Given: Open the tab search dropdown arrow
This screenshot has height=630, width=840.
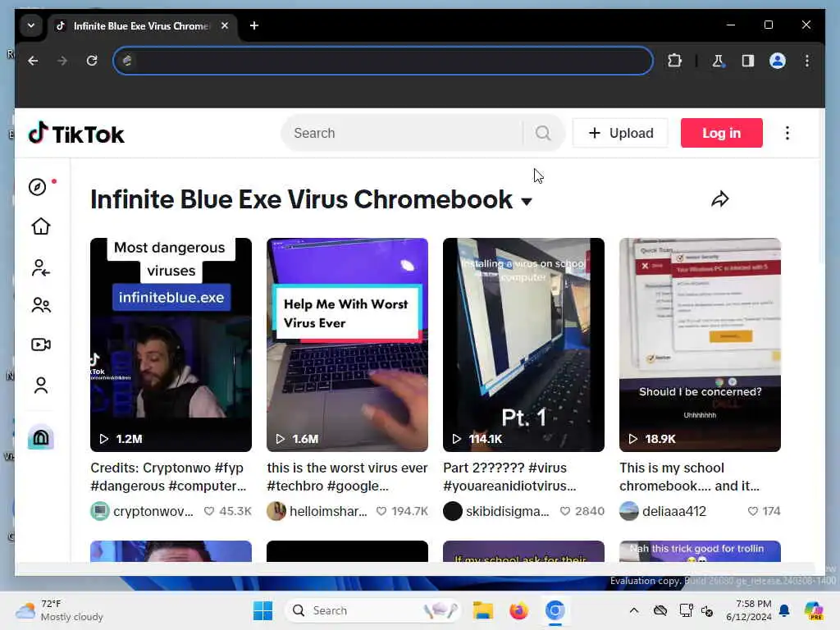Looking at the screenshot, I should coord(31,25).
